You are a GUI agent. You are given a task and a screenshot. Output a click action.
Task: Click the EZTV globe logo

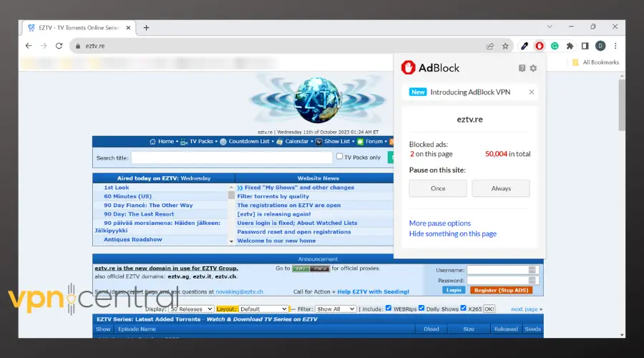[x=318, y=100]
